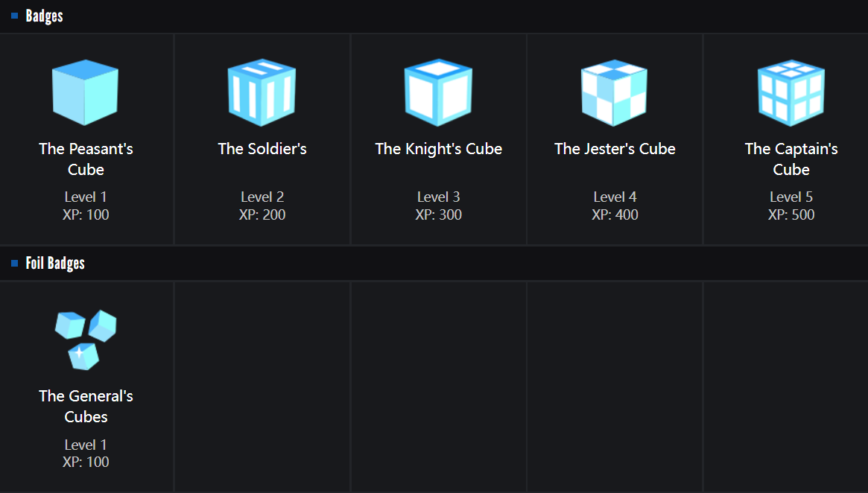Click the Level 2 label
The height and width of the screenshot is (493, 868).
[262, 197]
